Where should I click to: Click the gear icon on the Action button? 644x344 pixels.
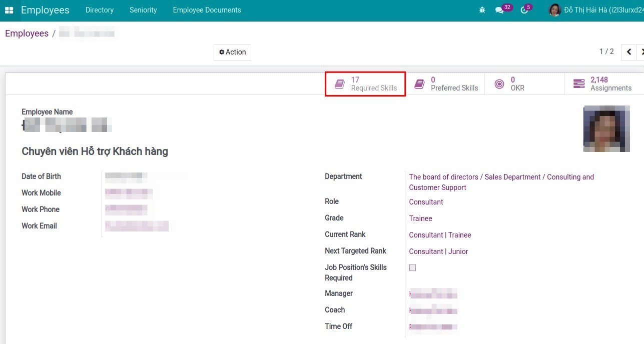coord(221,51)
